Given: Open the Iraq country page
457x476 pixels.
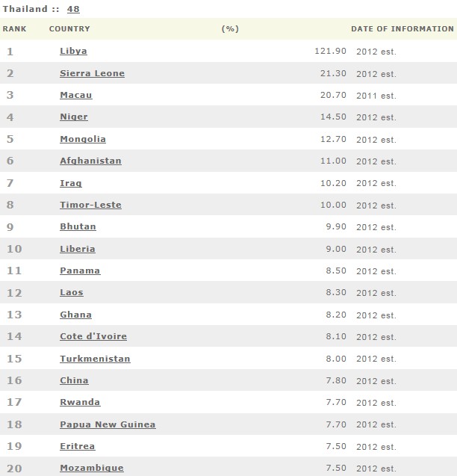Looking at the screenshot, I should (x=71, y=183).
